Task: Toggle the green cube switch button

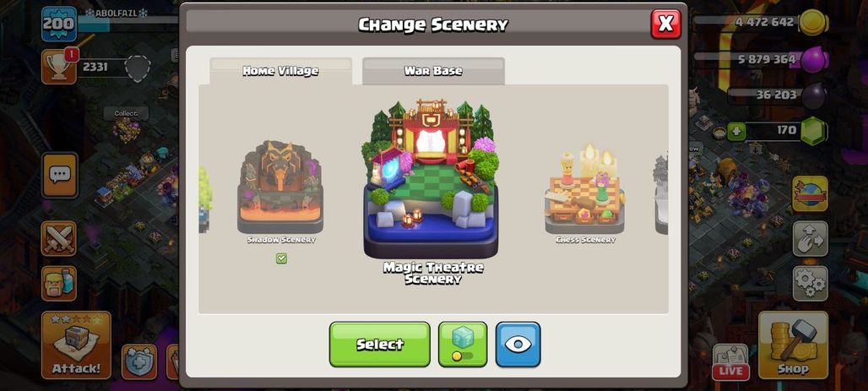Action: click(463, 345)
